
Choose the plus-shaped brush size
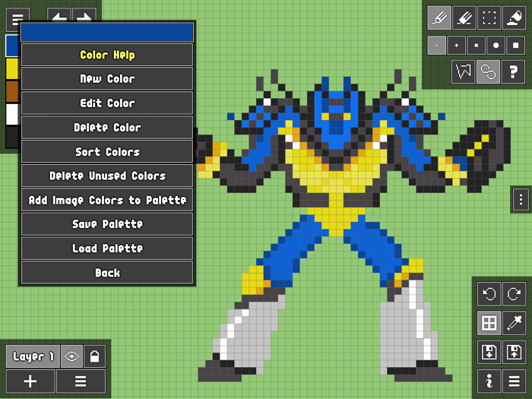click(x=456, y=45)
